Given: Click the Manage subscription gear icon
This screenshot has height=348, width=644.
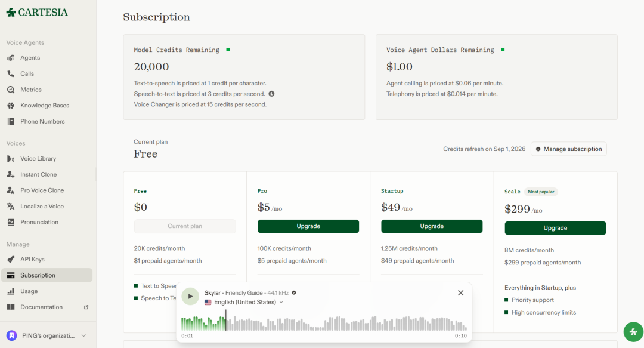Looking at the screenshot, I should coord(538,149).
